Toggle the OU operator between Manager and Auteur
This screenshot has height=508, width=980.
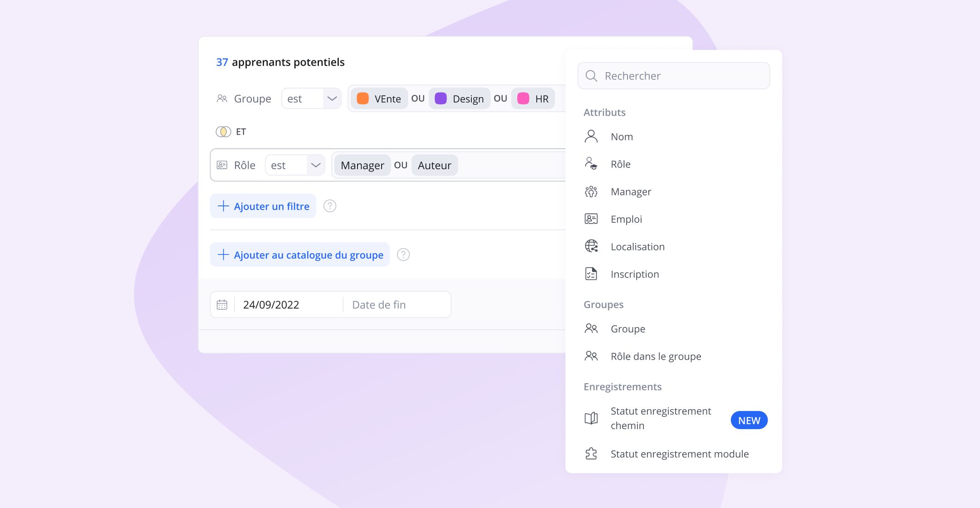tap(401, 165)
